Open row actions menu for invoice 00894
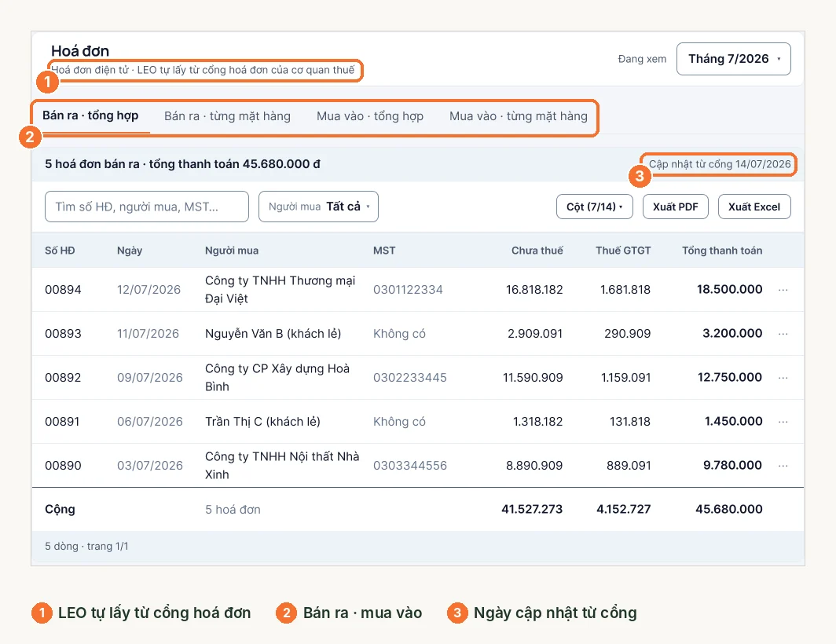Viewport: 836px width, 644px height. [x=783, y=290]
